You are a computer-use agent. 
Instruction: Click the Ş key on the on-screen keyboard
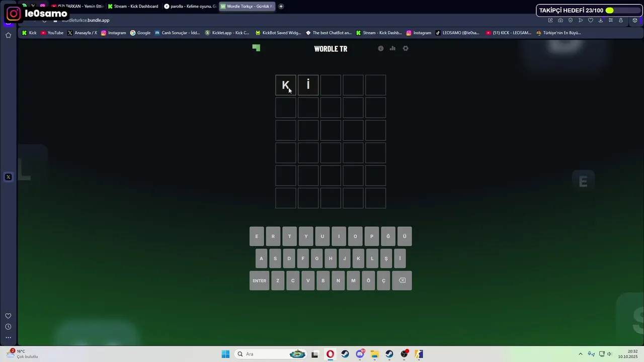[386, 258]
